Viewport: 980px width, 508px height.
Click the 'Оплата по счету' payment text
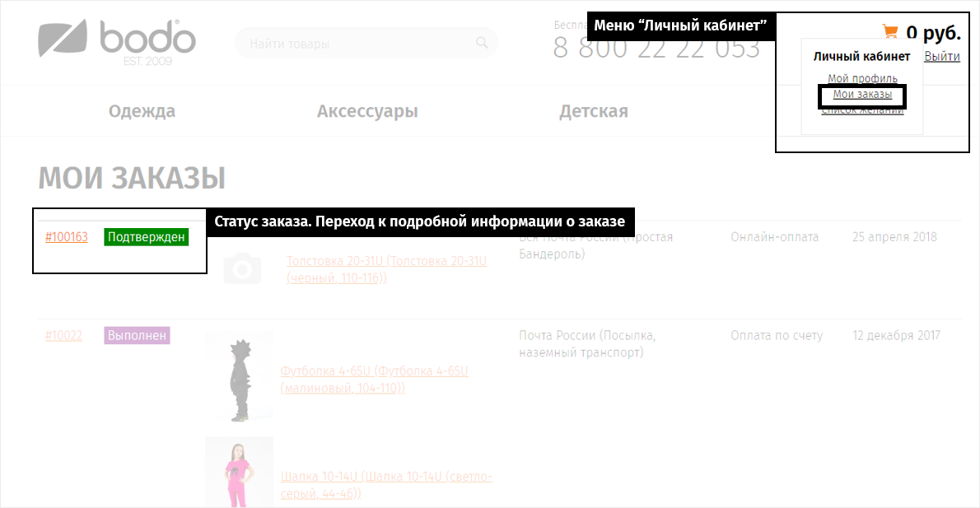[x=777, y=336]
